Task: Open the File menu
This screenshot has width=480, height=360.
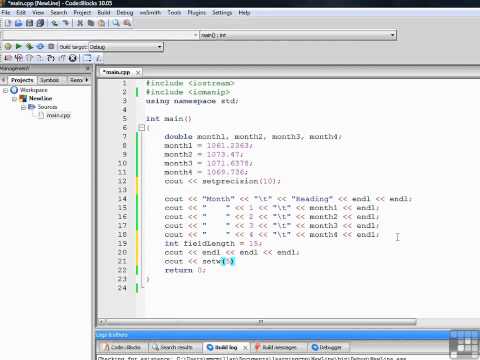Action: [x=6, y=13]
